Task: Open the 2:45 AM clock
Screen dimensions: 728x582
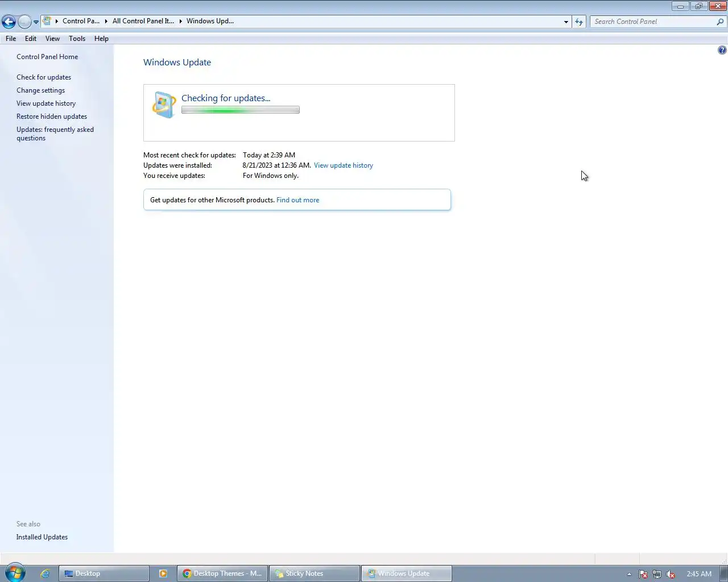Action: tap(699, 574)
